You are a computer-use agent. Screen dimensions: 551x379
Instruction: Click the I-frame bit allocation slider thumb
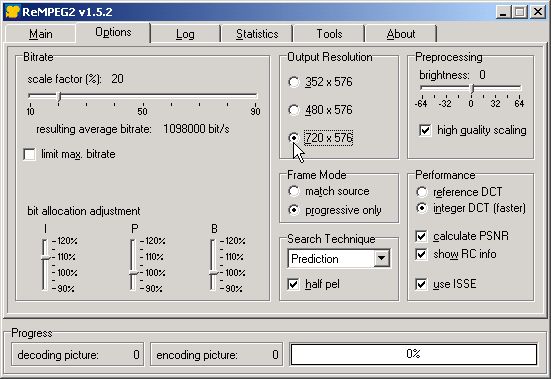[46, 258]
